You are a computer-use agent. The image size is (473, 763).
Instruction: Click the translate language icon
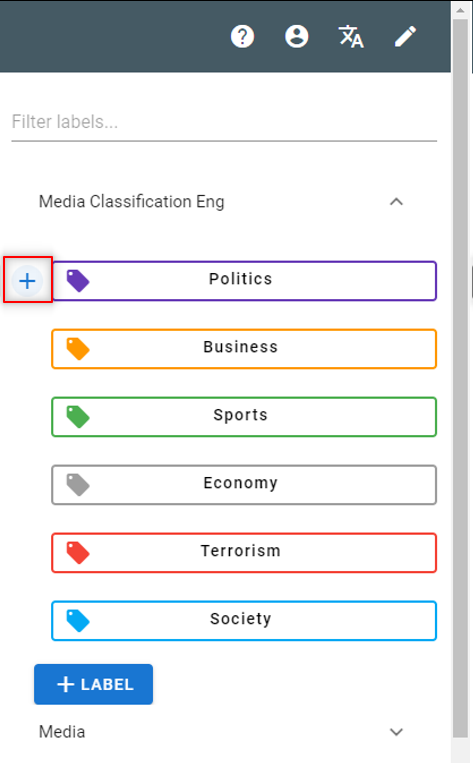pos(351,36)
